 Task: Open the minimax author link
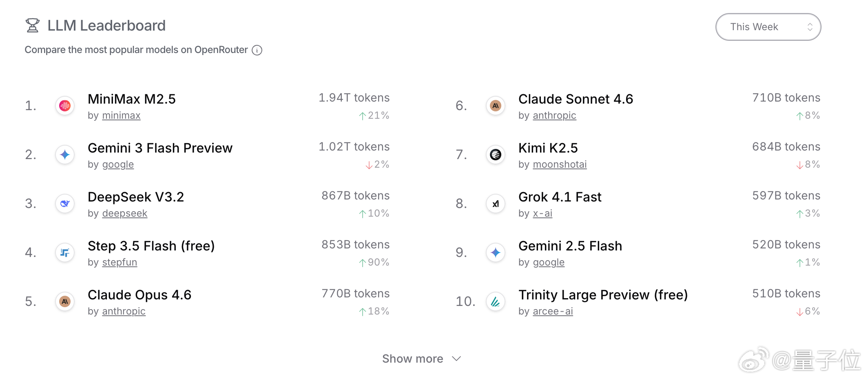pyautogui.click(x=121, y=115)
